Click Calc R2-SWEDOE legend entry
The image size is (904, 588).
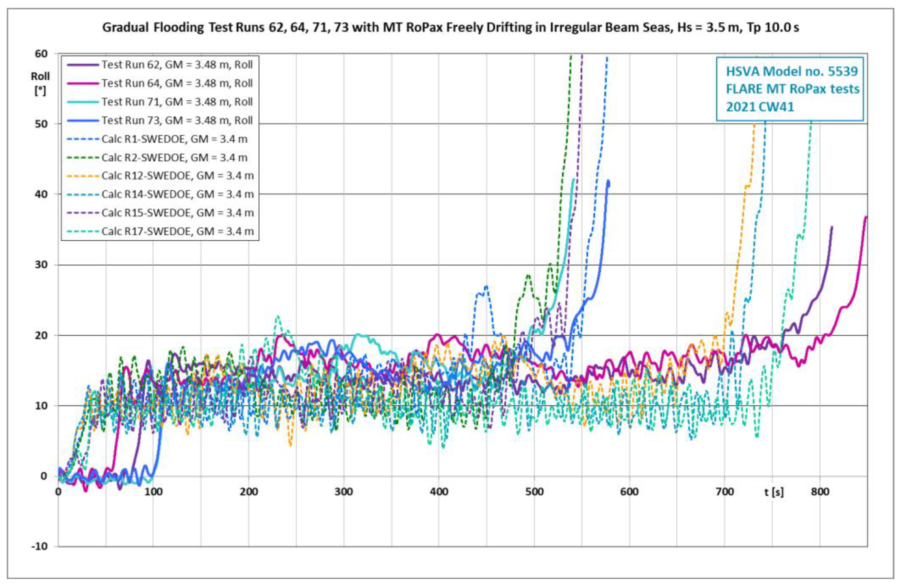174,157
